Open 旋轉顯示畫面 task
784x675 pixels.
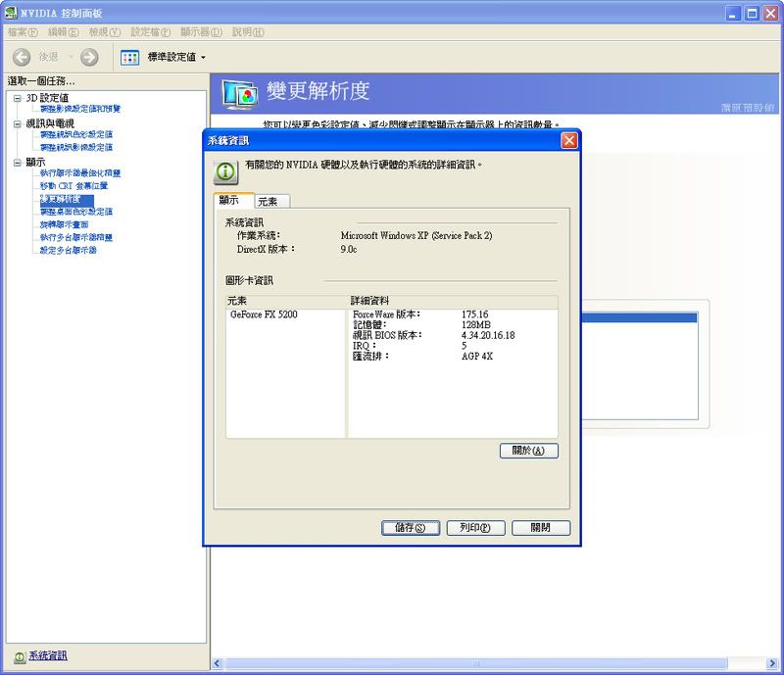(x=64, y=225)
